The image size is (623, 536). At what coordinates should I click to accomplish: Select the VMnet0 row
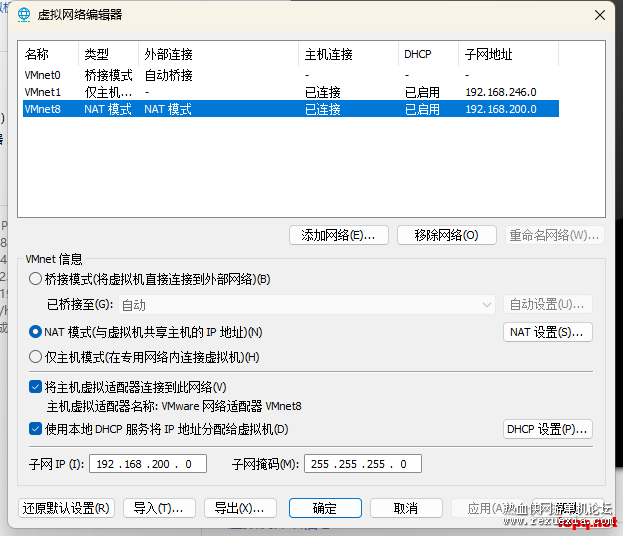pyautogui.click(x=291, y=75)
